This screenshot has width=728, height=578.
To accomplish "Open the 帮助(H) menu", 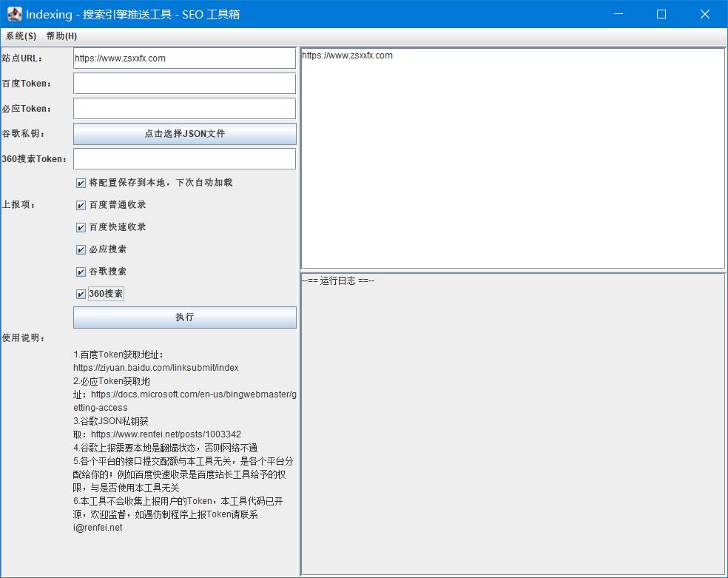I will [59, 36].
